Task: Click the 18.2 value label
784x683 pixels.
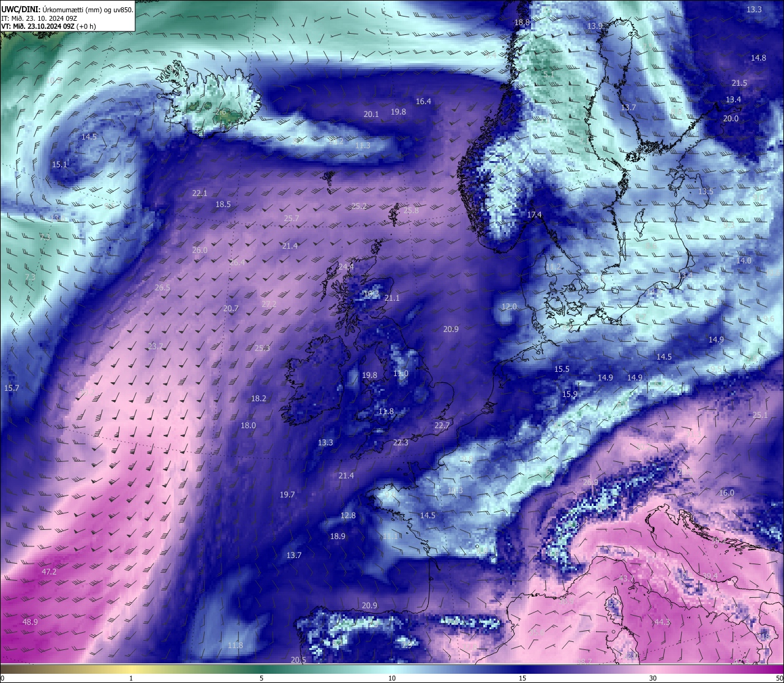Action: click(258, 398)
